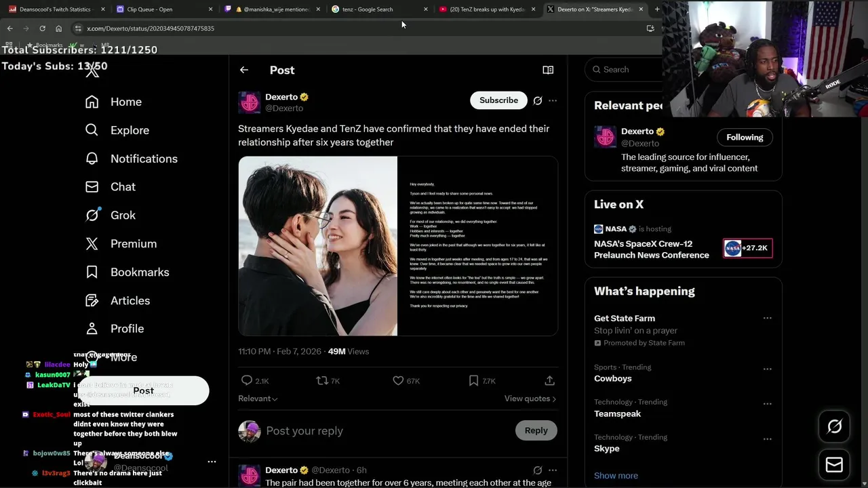
Task: Click the white Post compose button
Action: point(143,391)
